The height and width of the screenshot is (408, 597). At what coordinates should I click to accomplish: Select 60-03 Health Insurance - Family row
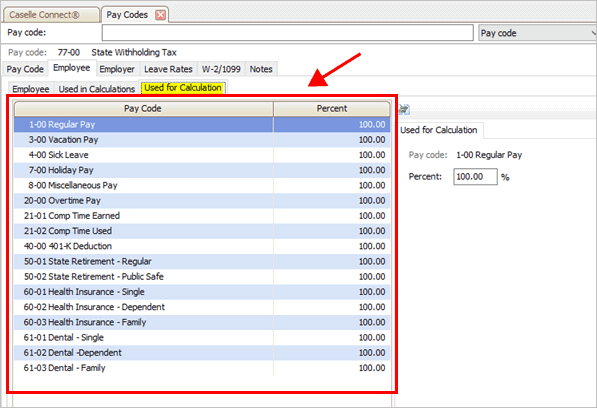(202, 322)
